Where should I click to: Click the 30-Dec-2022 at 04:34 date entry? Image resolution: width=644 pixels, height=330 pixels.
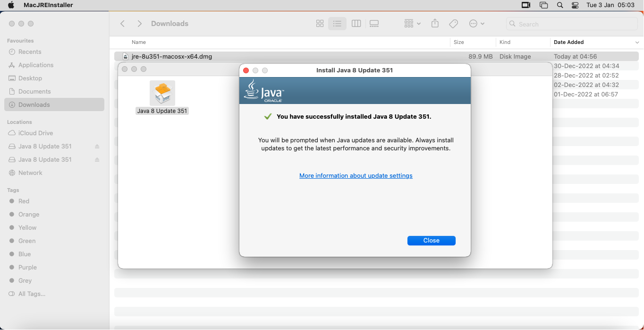point(586,66)
